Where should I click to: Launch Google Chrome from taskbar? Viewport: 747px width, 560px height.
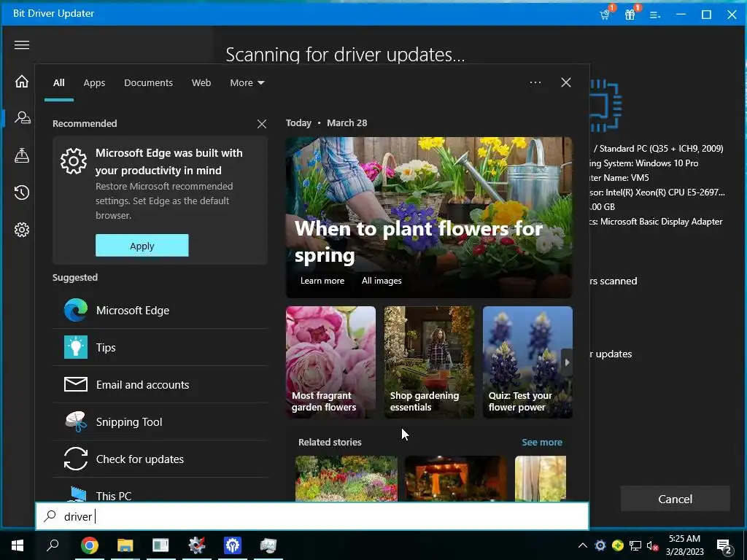90,545
